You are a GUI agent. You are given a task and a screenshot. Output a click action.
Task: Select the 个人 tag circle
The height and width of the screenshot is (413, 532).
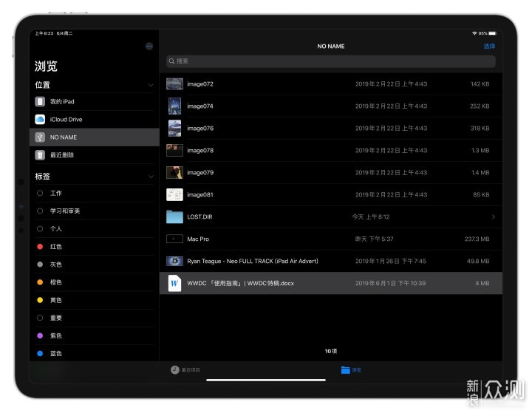click(x=40, y=229)
